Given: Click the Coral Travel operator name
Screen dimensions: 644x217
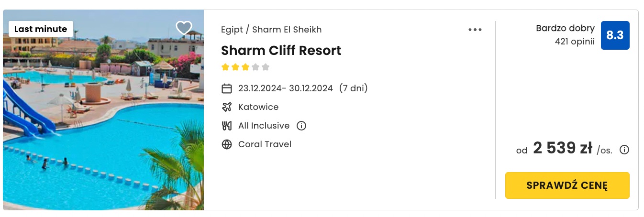Looking at the screenshot, I should point(265,144).
